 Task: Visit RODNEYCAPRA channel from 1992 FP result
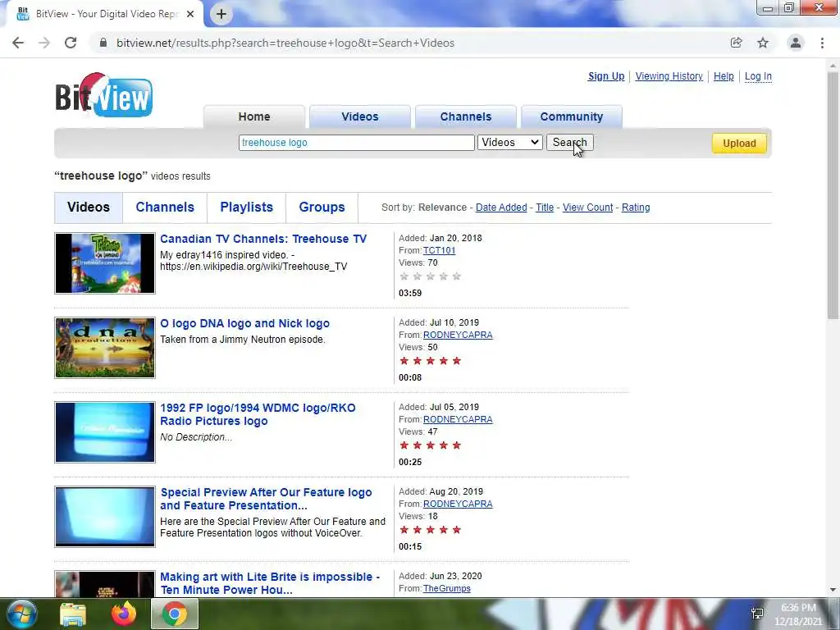(458, 419)
